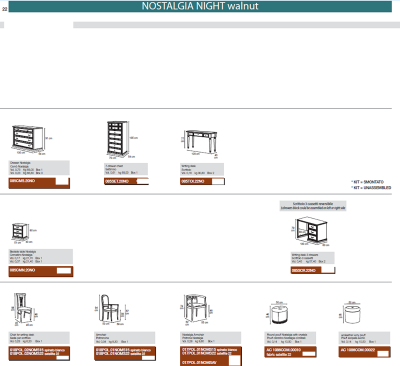This screenshot has height=366, width=400.
Task: Click the plain pouf AC code bar
Action: point(364,352)
